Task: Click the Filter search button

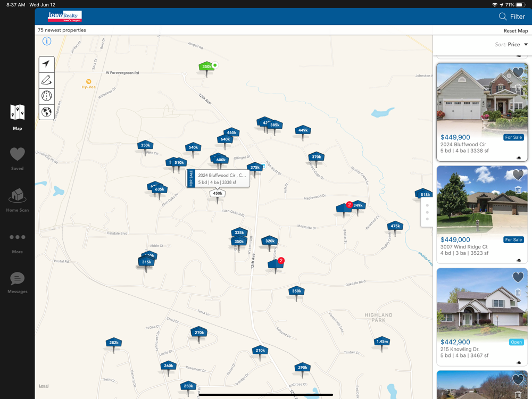Action: pyautogui.click(x=512, y=16)
